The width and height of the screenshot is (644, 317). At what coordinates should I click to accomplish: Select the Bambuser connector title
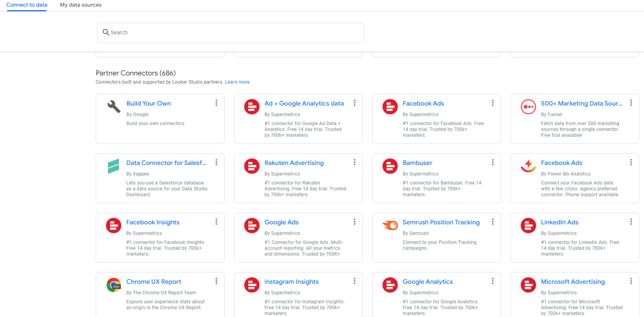[x=417, y=163]
